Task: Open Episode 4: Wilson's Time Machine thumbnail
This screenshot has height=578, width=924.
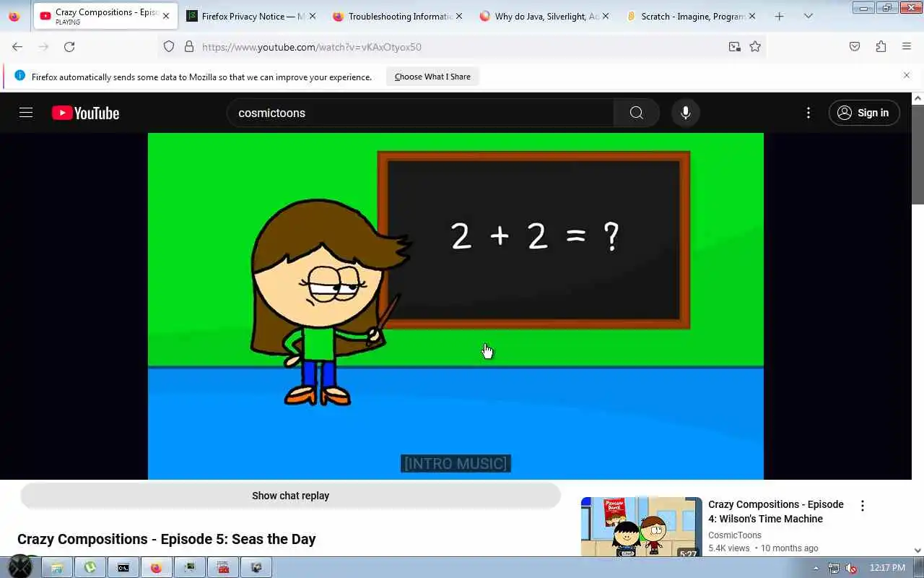Action: [x=641, y=527]
